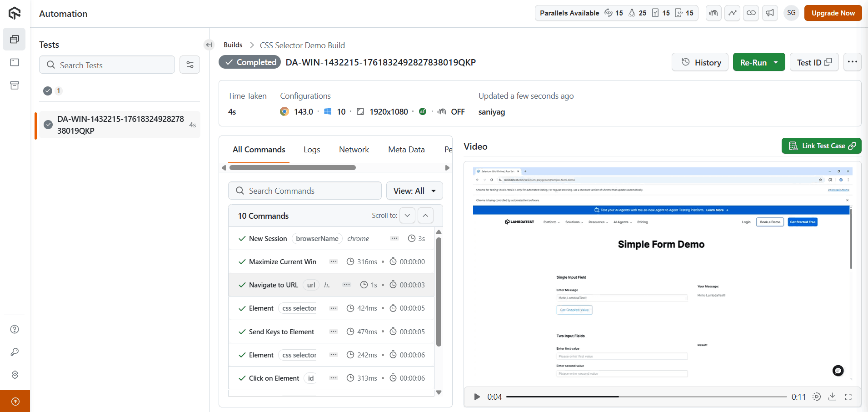Viewport: 868px width, 412px height.
Task: Download the test video
Action: [x=832, y=397]
